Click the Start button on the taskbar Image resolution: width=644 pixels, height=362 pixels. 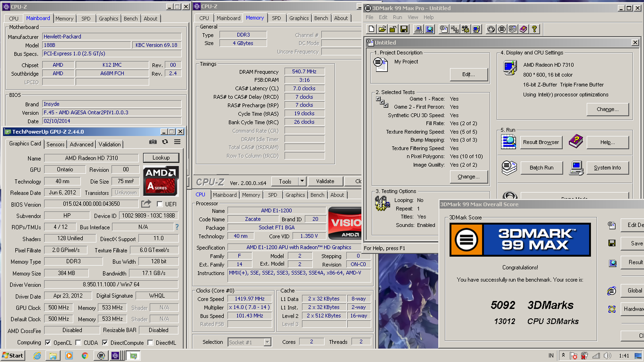pos(13,356)
